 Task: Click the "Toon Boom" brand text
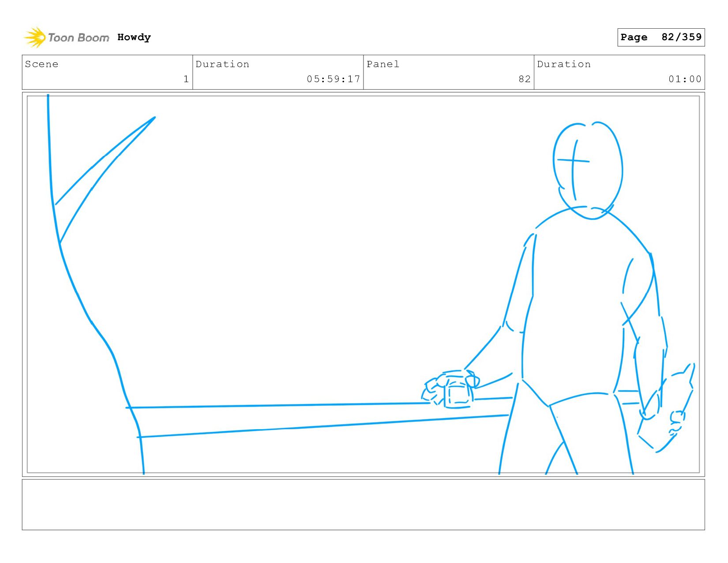pyautogui.click(x=79, y=38)
